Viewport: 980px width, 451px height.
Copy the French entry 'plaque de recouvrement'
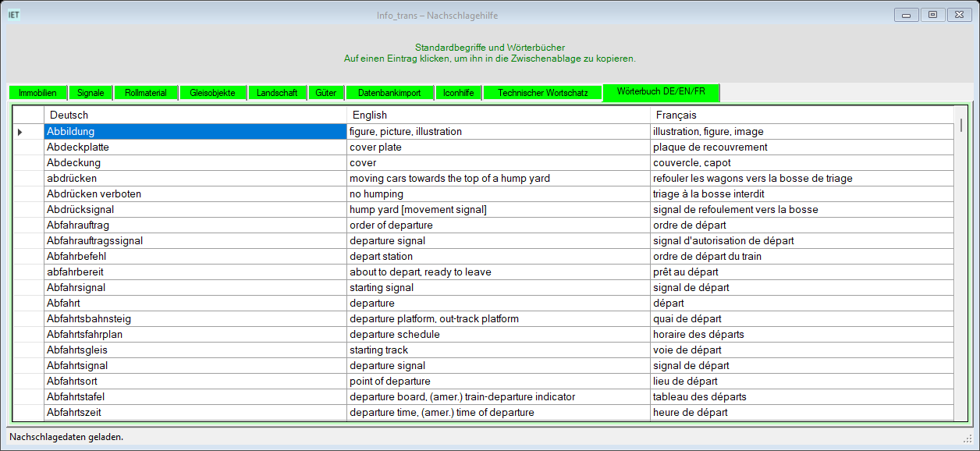pyautogui.click(x=802, y=147)
